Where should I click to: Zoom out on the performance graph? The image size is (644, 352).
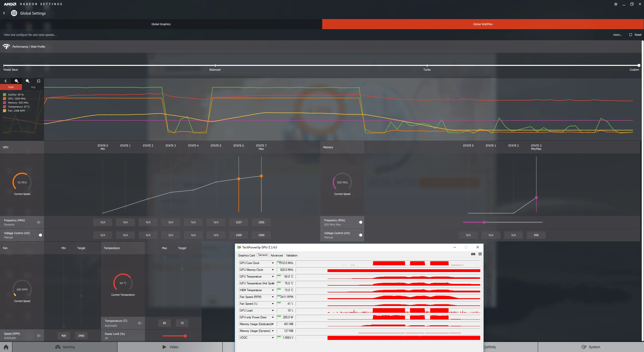pos(28,81)
